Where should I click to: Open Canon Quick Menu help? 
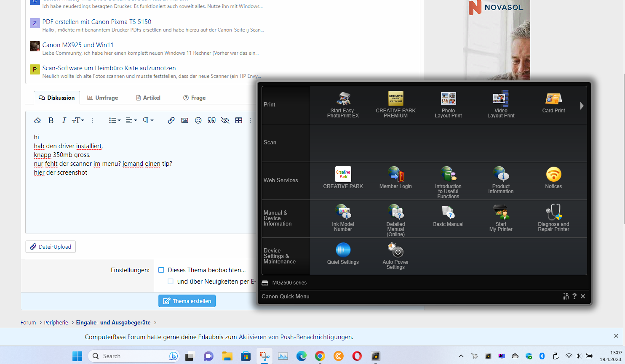[x=574, y=296]
